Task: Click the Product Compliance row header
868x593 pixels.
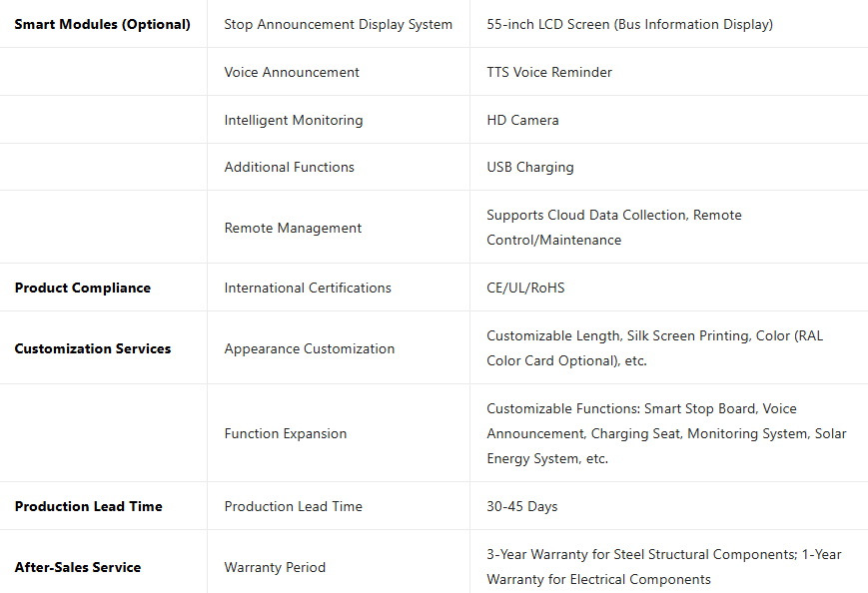Action: (x=83, y=288)
